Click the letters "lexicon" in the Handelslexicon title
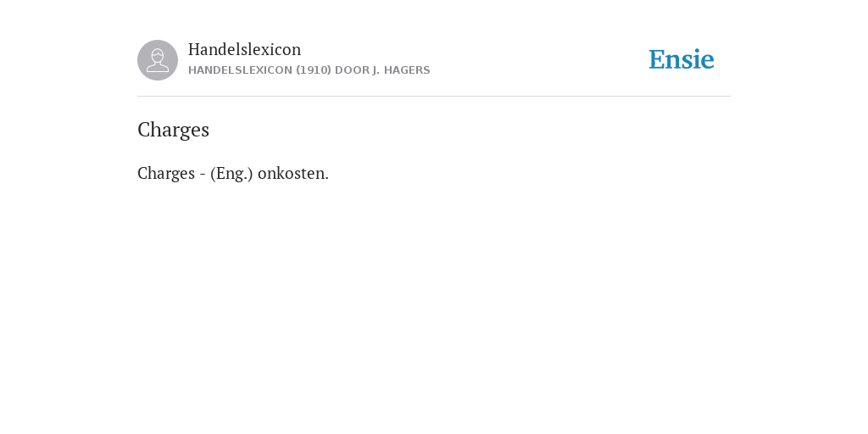The image size is (868, 434). pyautogui.click(x=274, y=49)
